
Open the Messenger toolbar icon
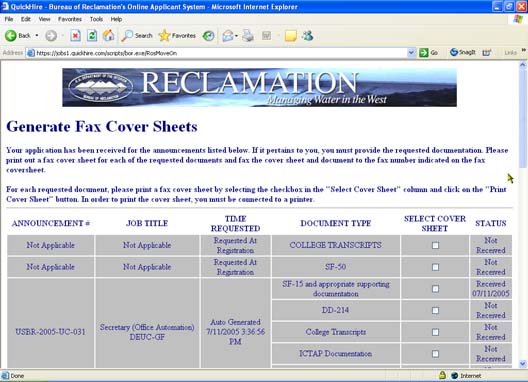coord(307,35)
